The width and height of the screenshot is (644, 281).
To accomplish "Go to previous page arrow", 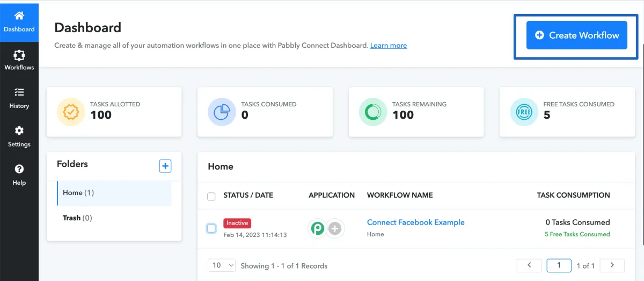I will pos(529,265).
